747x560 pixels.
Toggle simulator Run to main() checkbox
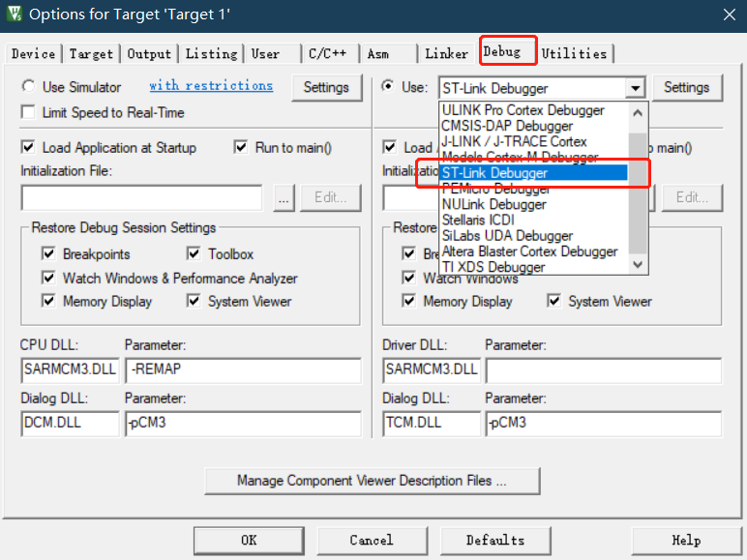[x=241, y=147]
